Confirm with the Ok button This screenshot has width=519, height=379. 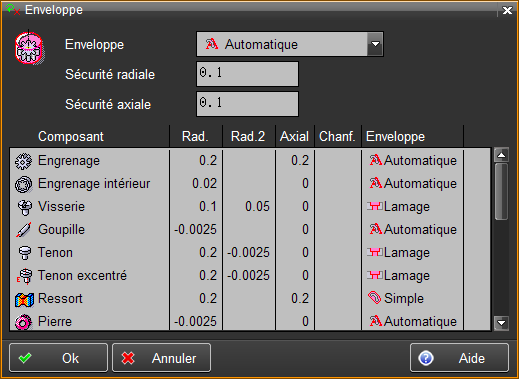tap(58, 358)
